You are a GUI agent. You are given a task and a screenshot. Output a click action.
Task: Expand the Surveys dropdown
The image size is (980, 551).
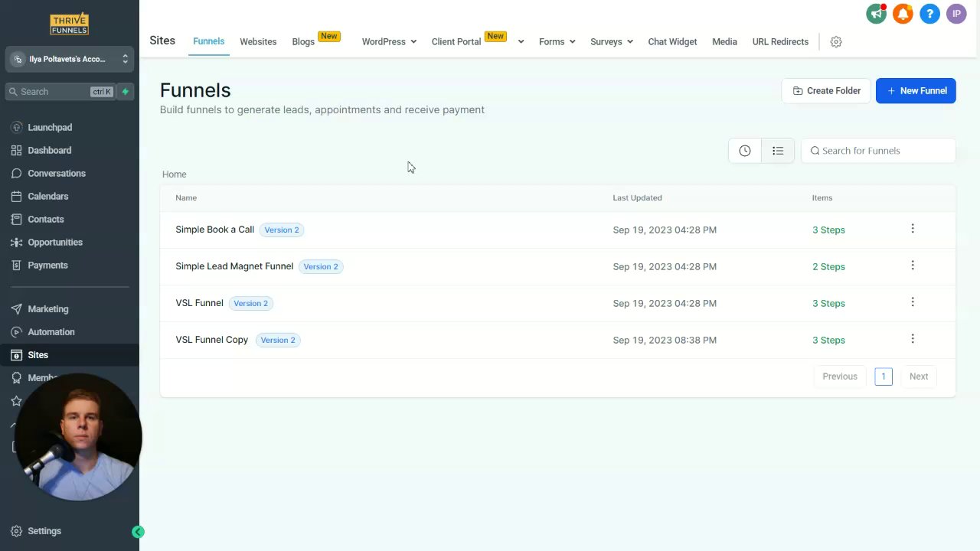click(x=611, y=42)
